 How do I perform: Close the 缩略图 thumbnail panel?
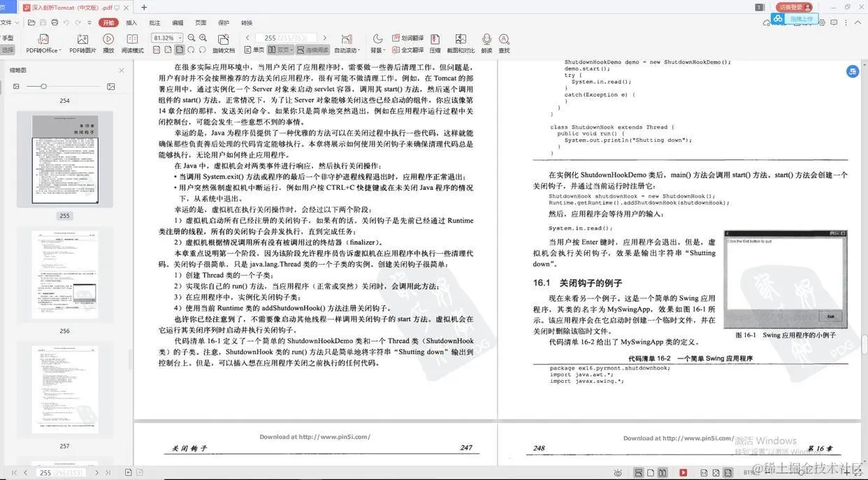tap(121, 70)
